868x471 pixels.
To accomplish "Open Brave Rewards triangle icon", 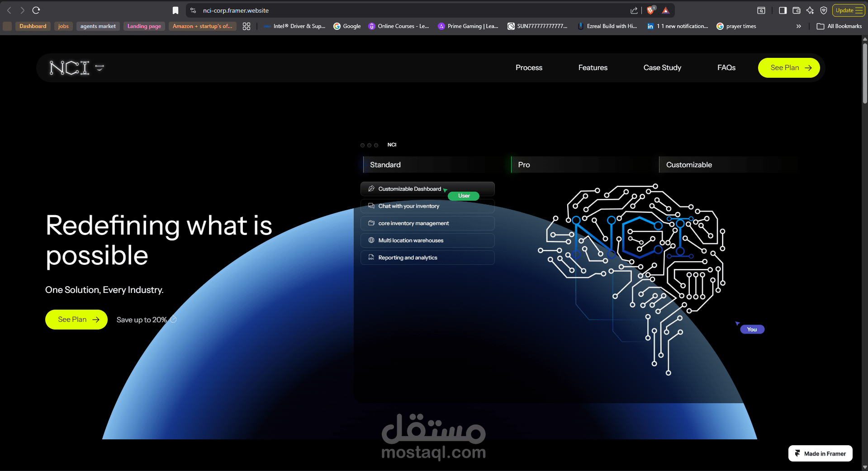I will 665,10.
